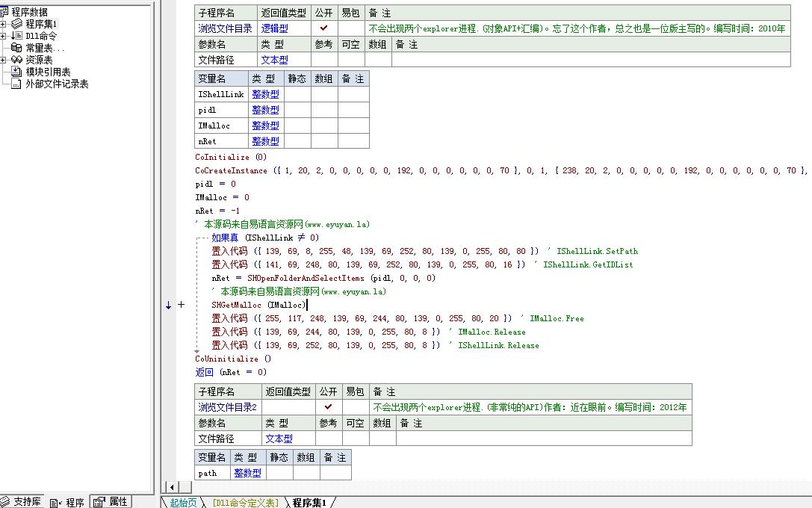The image size is (812, 508).
Task: Click 整数型 type of path variable
Action: point(247,472)
